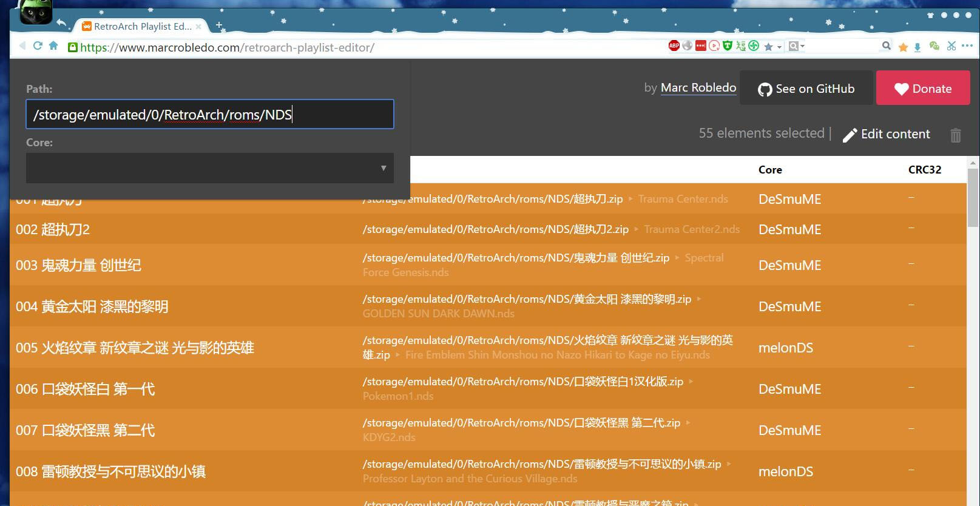Click the green padlock security icon
The height and width of the screenshot is (506, 980).
pos(73,47)
